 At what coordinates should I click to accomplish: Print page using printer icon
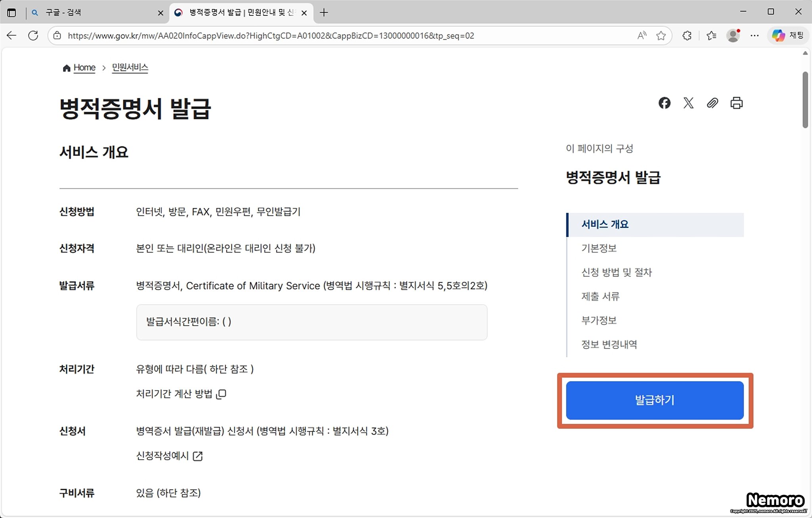[x=736, y=103]
